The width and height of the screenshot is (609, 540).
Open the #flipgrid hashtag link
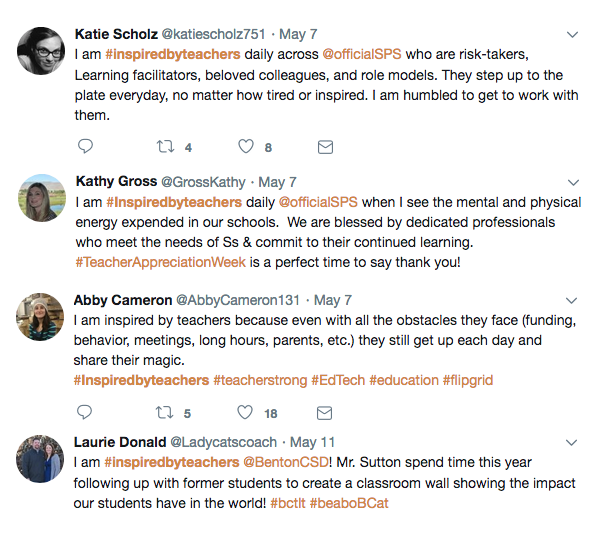(x=468, y=380)
